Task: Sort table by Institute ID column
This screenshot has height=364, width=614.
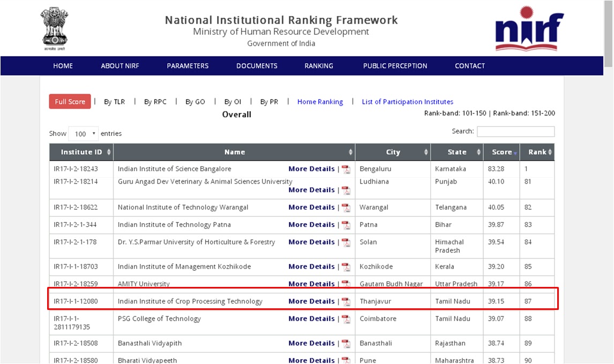Action: [x=81, y=152]
